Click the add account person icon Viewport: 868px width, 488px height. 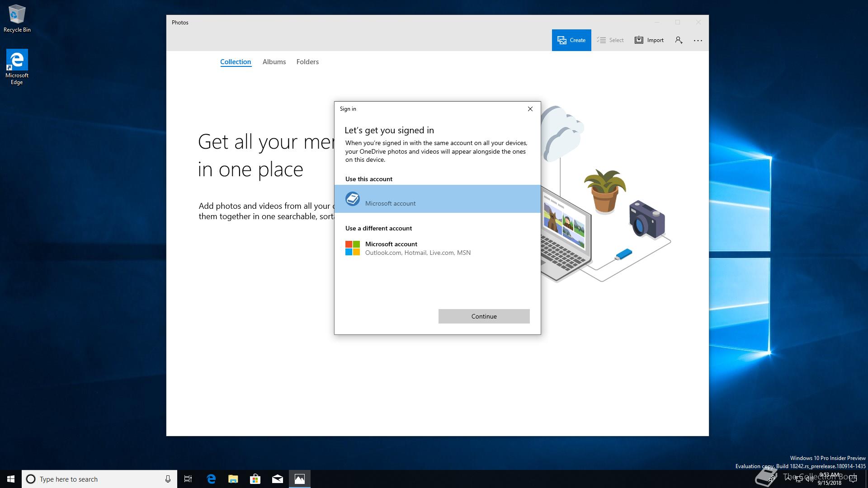coord(679,40)
